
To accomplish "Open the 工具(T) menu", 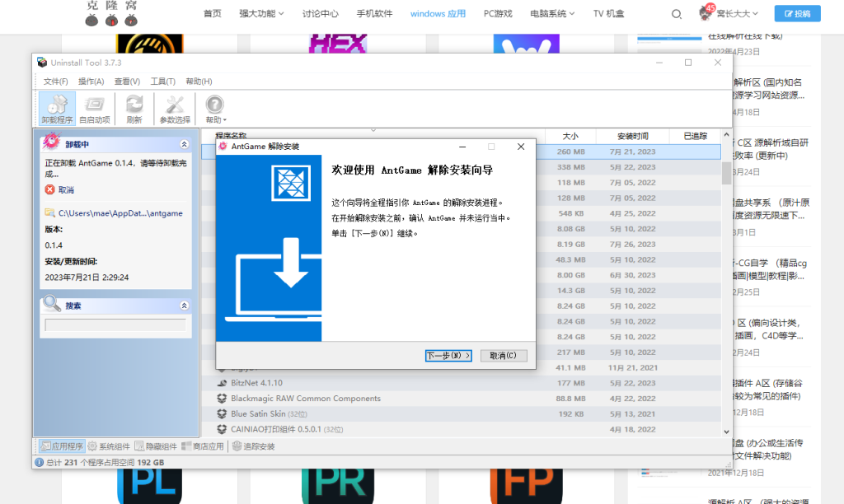I will tap(162, 82).
